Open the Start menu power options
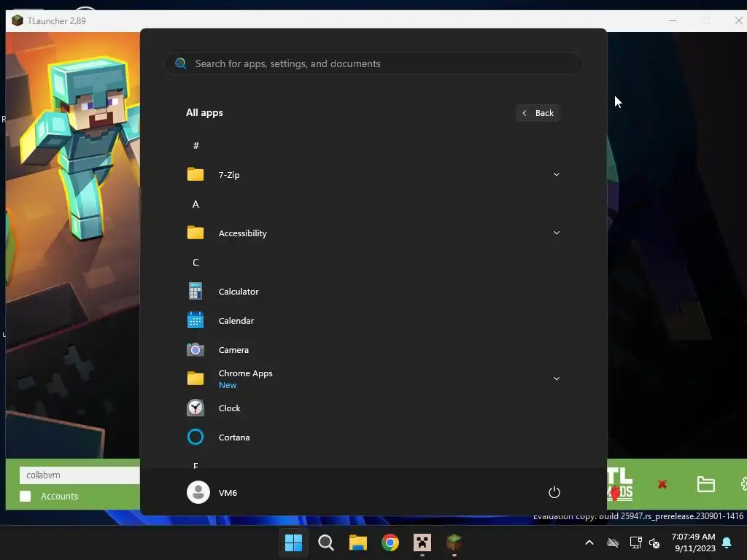The width and height of the screenshot is (747, 560). pyautogui.click(x=554, y=492)
